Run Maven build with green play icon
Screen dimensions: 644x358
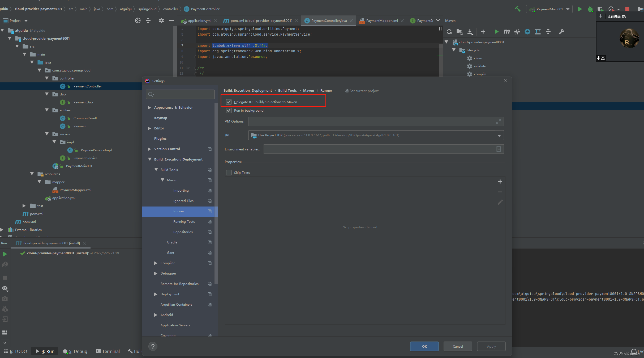(x=496, y=32)
